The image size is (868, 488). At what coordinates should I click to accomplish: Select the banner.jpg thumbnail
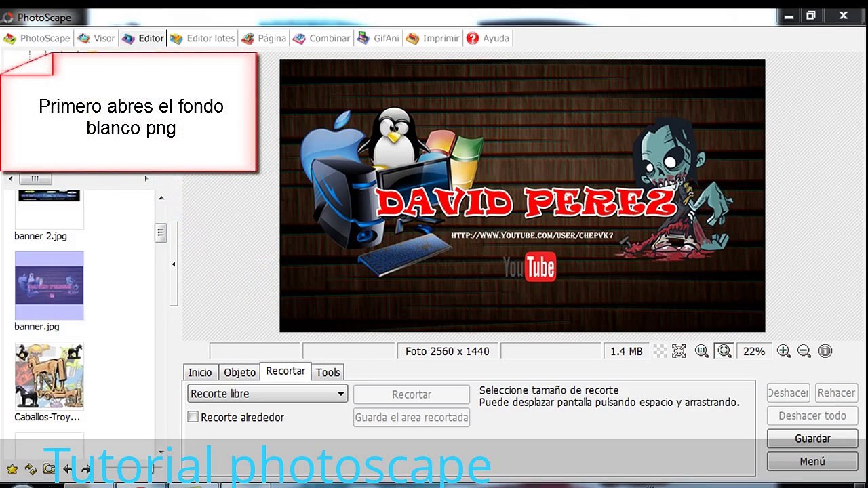click(50, 285)
